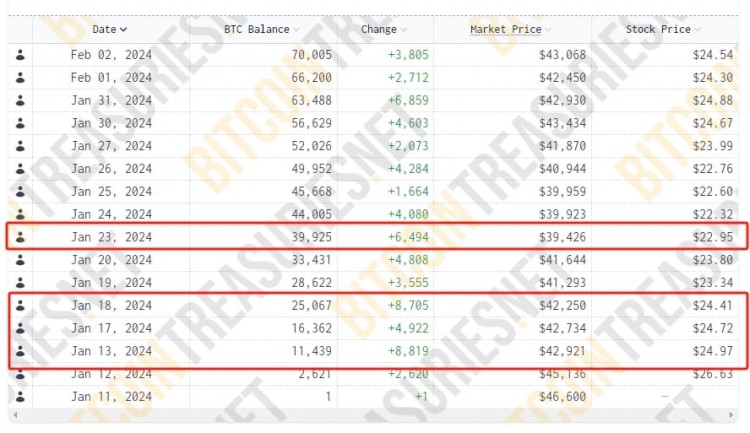Click person icon for Jan 31, 2024 row
Viewport: 750px width, 433px height.
point(20,100)
